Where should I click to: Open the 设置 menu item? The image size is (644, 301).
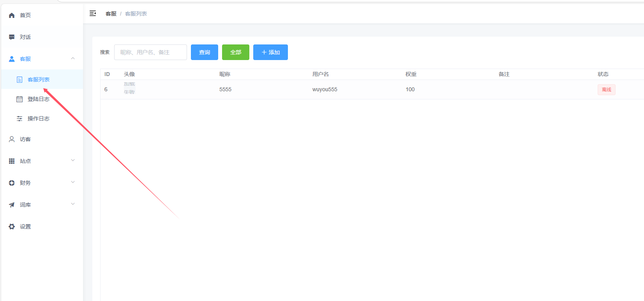click(x=42, y=227)
